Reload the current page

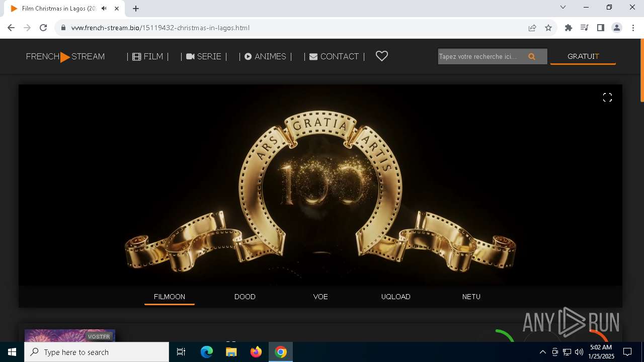coord(43,28)
